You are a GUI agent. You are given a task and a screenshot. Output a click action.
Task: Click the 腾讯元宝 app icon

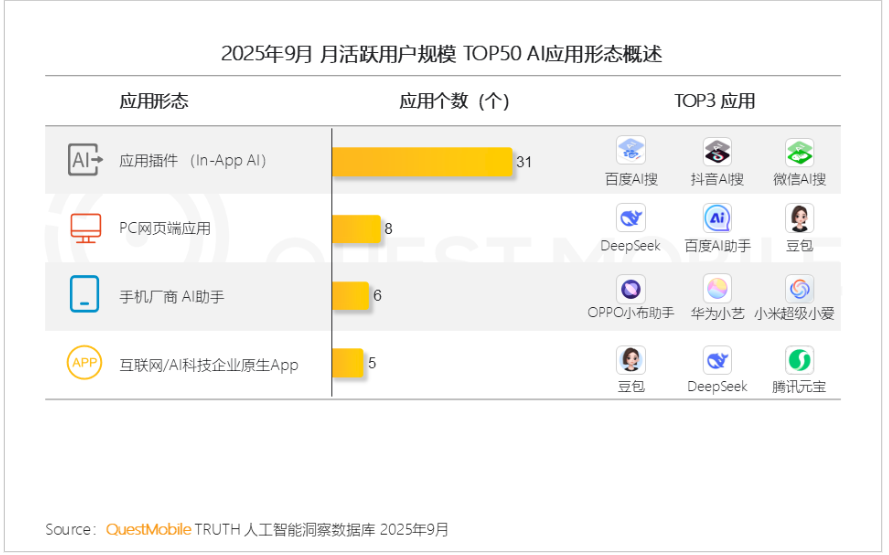[799, 360]
